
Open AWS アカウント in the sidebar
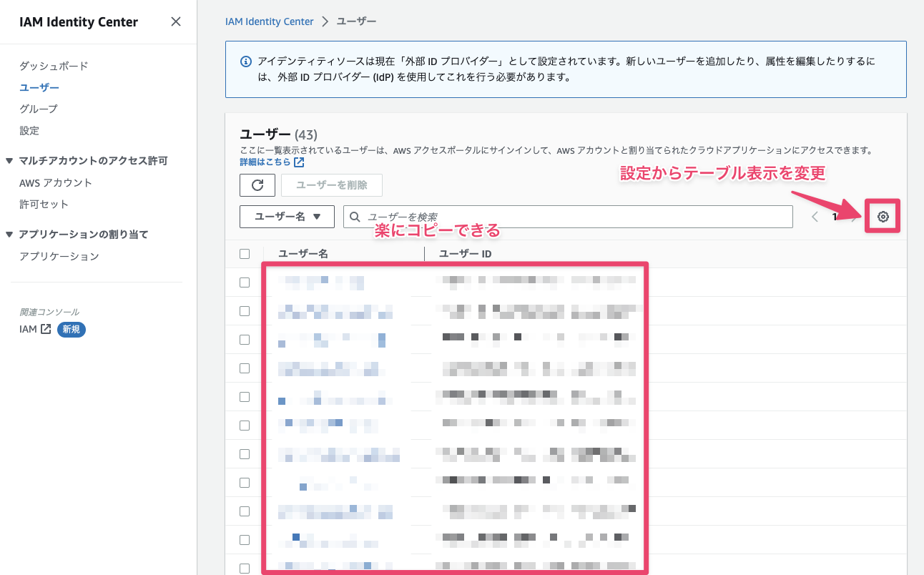[x=56, y=182]
